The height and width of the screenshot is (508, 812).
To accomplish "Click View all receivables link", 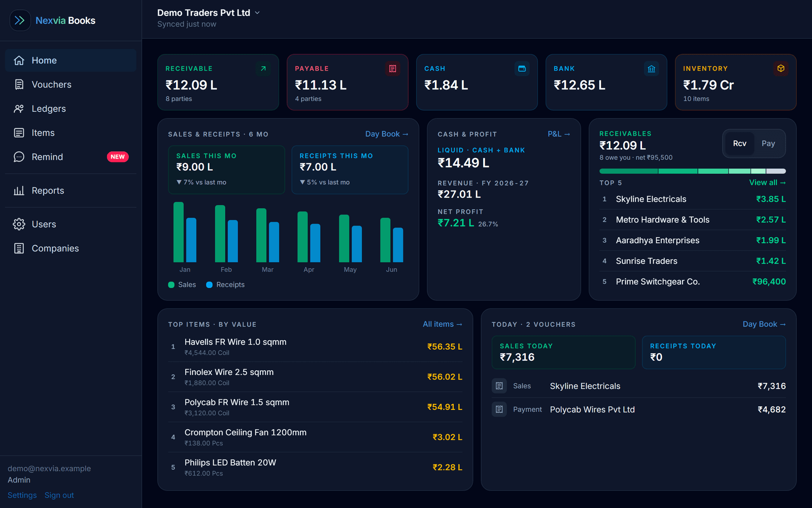I will (x=767, y=183).
